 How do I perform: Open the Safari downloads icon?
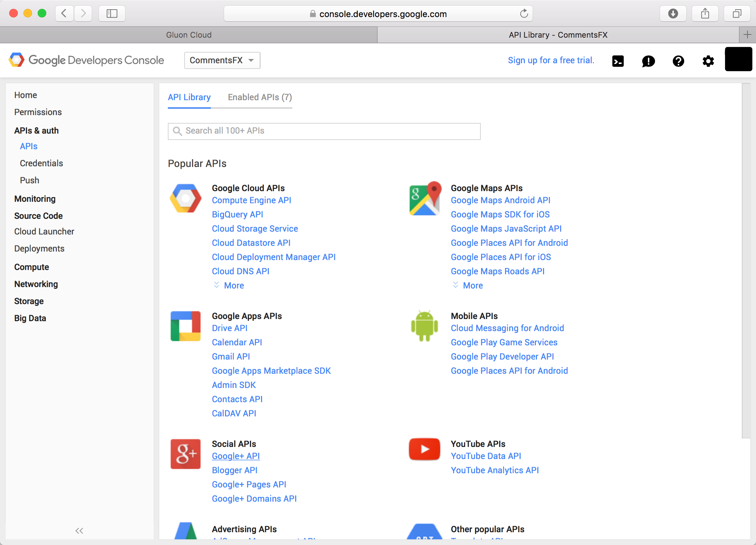pos(673,14)
